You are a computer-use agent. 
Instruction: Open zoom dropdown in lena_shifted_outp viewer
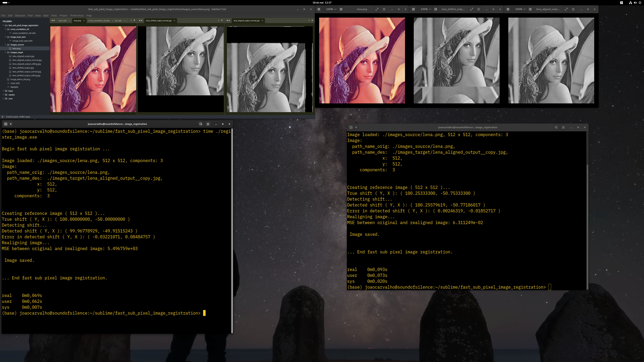(x=425, y=9)
